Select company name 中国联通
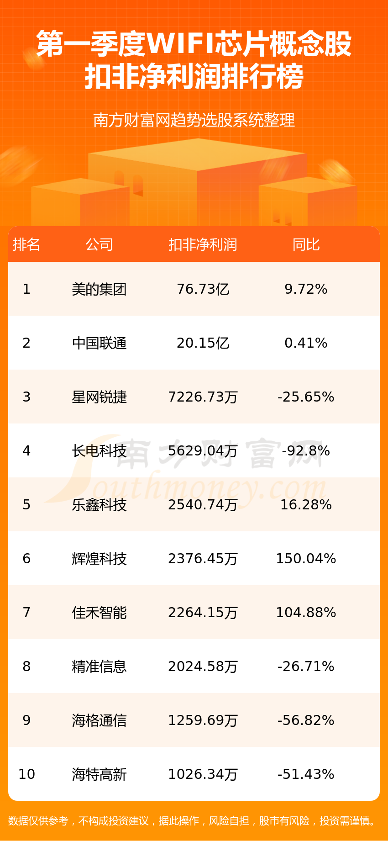 click(99, 343)
